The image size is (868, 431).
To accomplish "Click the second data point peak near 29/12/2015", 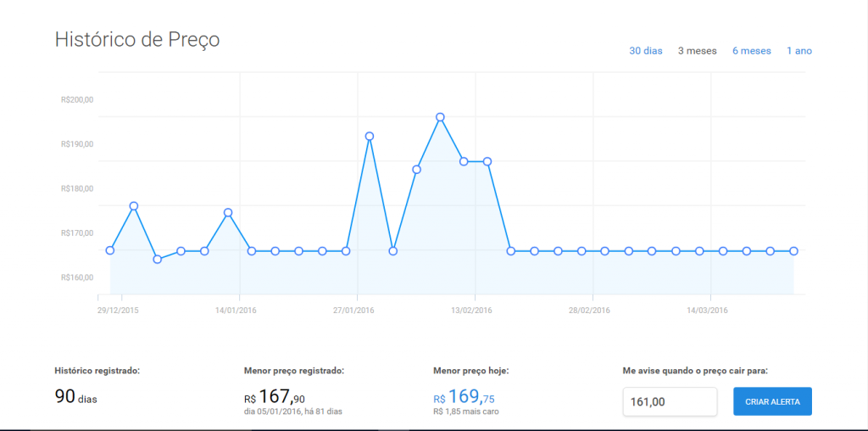I will pyautogui.click(x=134, y=206).
